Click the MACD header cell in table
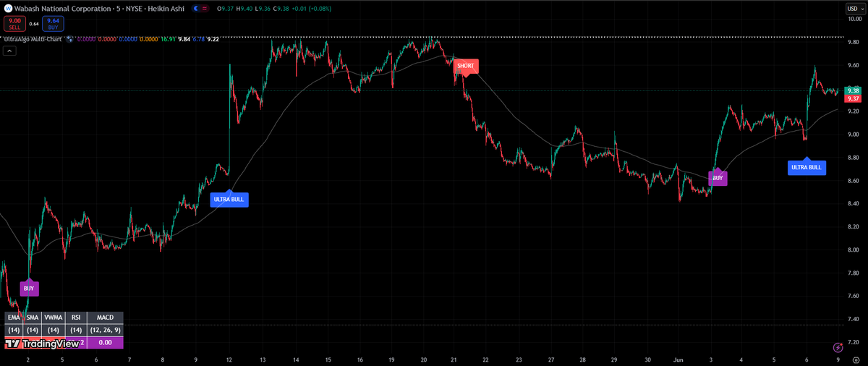This screenshot has height=366, width=868. pyautogui.click(x=105, y=317)
